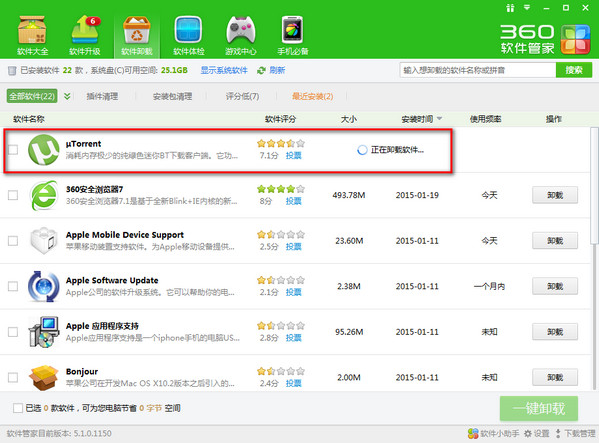This screenshot has height=443, width=599.
Task: Click the Apple Software Update icon
Action: click(44, 286)
